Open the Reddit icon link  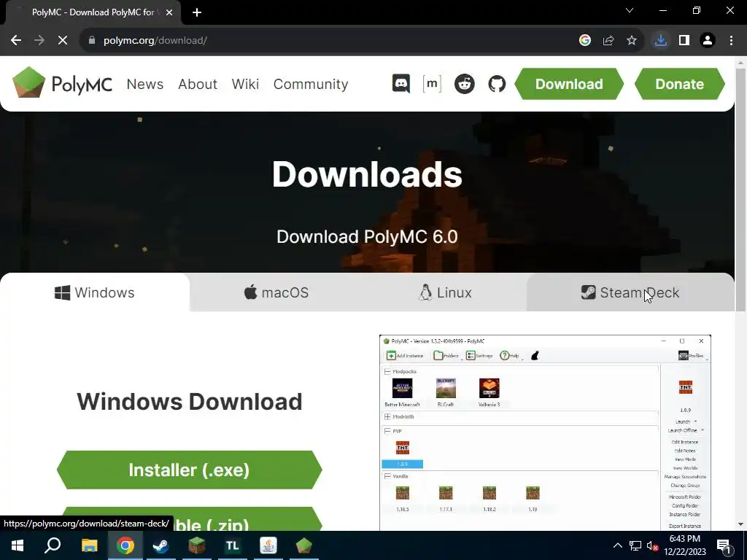tap(465, 84)
